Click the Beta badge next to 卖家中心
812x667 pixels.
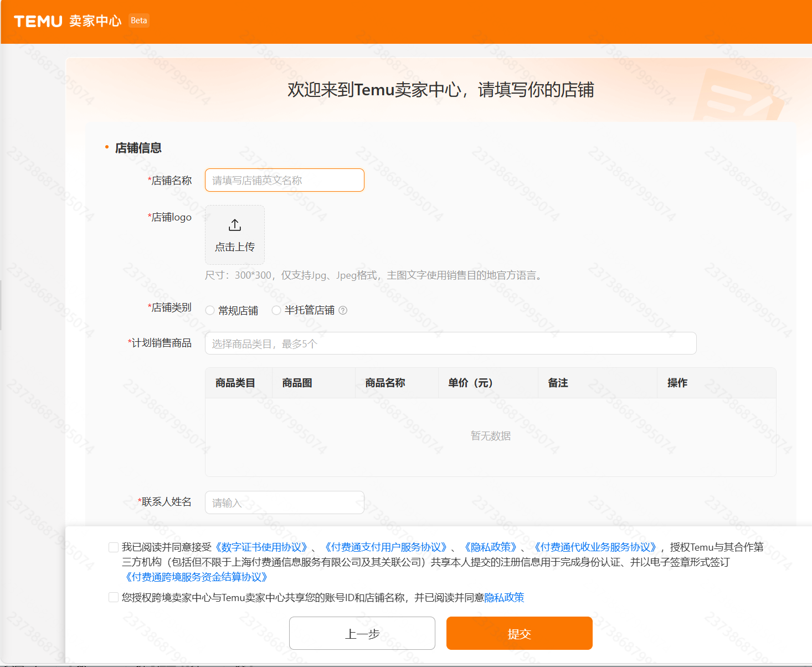(138, 20)
